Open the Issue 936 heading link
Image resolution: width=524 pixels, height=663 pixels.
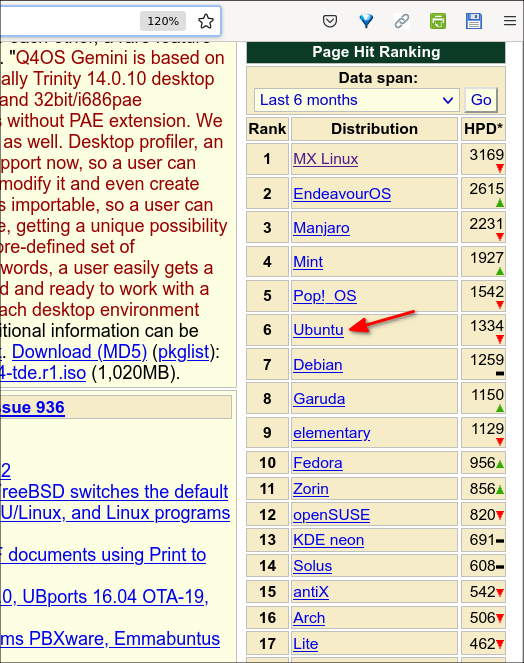coord(32,407)
